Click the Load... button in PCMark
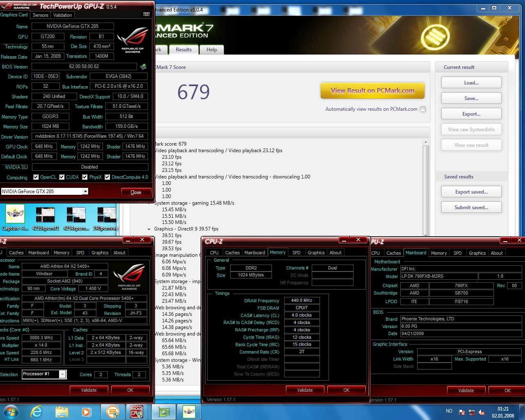This screenshot has width=525, height=420. 471,82
